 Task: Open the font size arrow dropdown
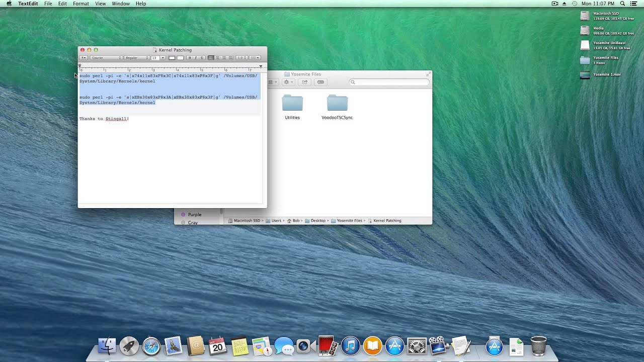click(x=163, y=58)
